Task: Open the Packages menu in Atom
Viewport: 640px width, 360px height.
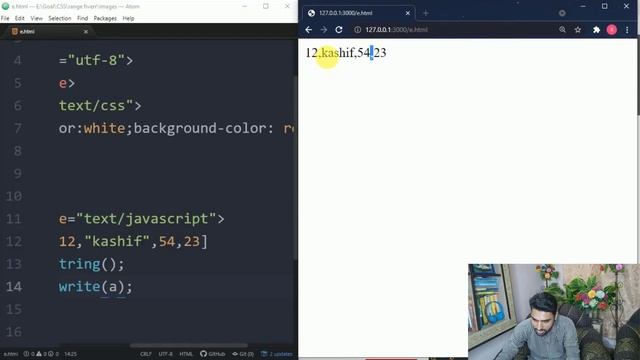Action: pos(105,18)
